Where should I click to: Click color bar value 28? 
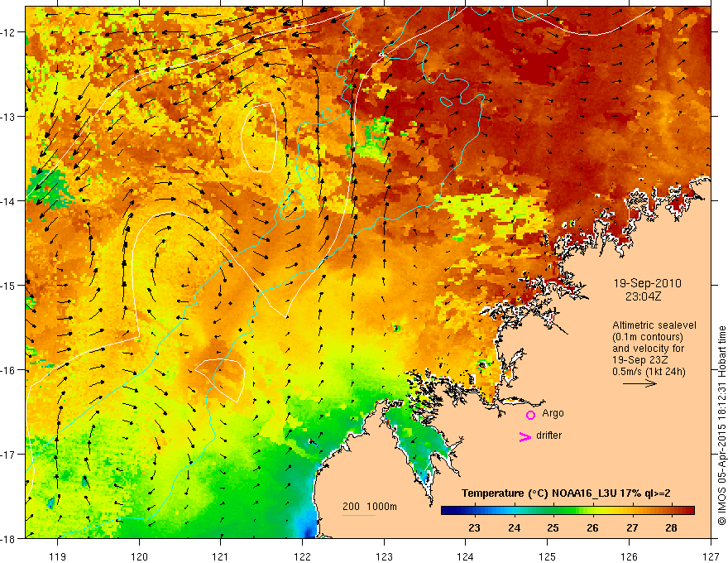point(671,527)
